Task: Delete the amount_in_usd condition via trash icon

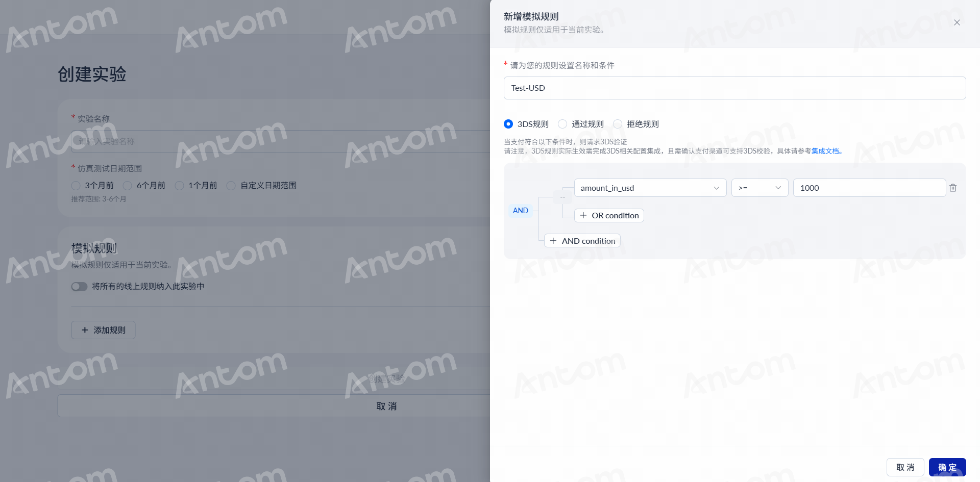Action: tap(953, 188)
